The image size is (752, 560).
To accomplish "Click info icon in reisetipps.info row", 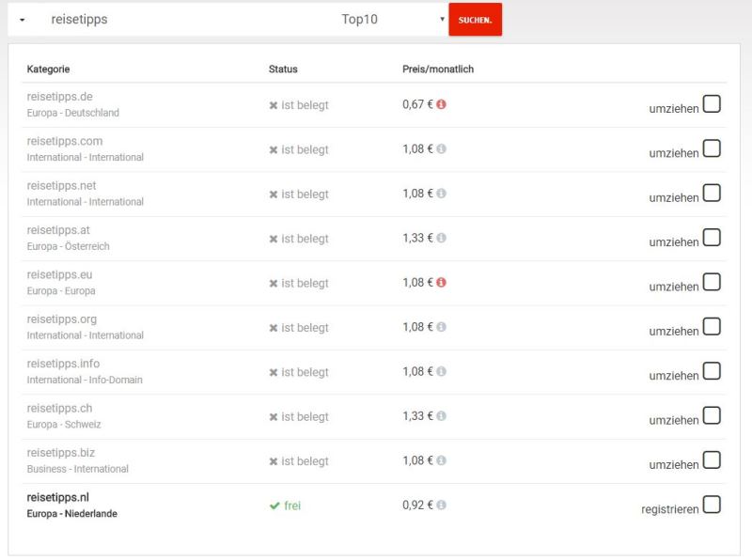I will click(441, 371).
